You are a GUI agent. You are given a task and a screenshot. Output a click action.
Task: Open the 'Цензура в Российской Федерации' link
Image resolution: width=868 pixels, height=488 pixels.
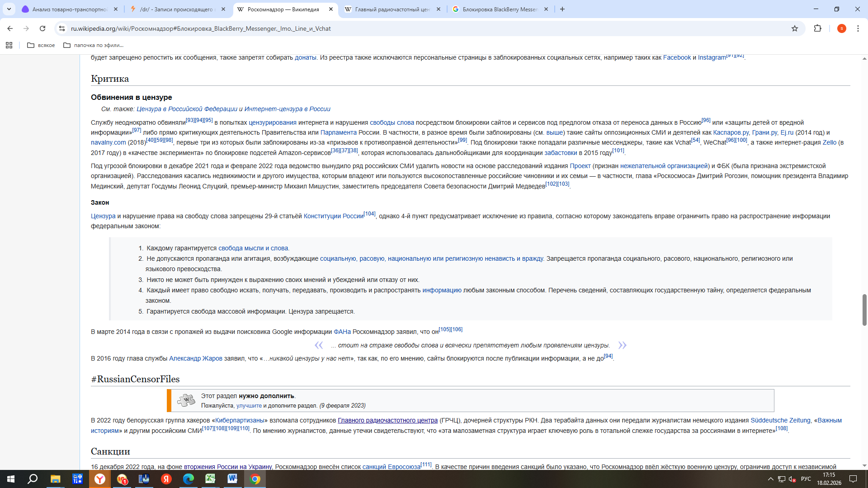pos(187,109)
